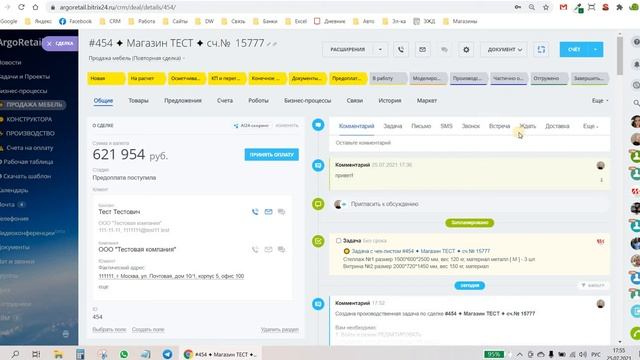Click the Расширения button
This screenshot has height=360, width=640.
348,49
